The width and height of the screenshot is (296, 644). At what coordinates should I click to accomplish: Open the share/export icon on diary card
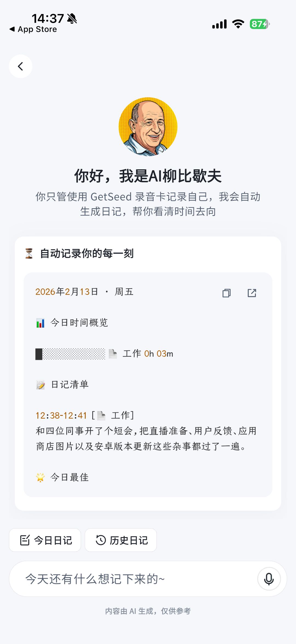tap(252, 293)
